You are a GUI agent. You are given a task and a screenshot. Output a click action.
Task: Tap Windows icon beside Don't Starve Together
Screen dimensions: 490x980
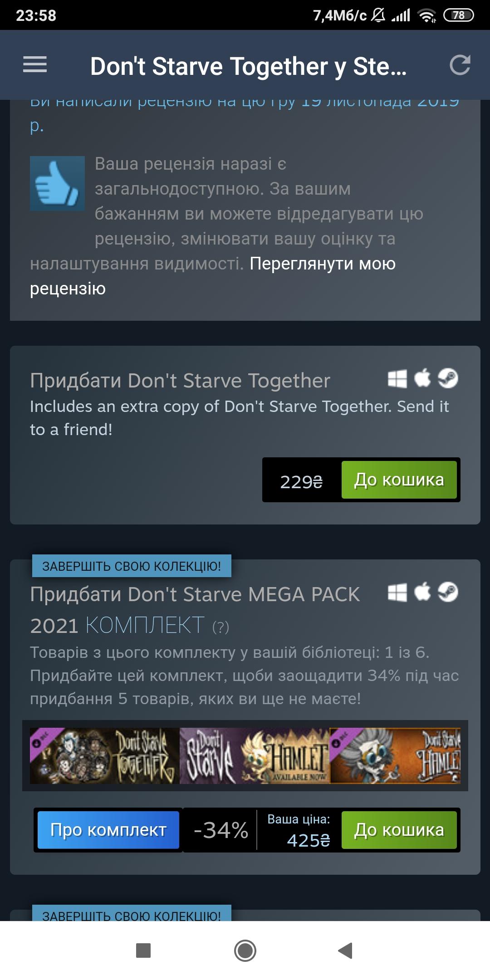coord(397,378)
